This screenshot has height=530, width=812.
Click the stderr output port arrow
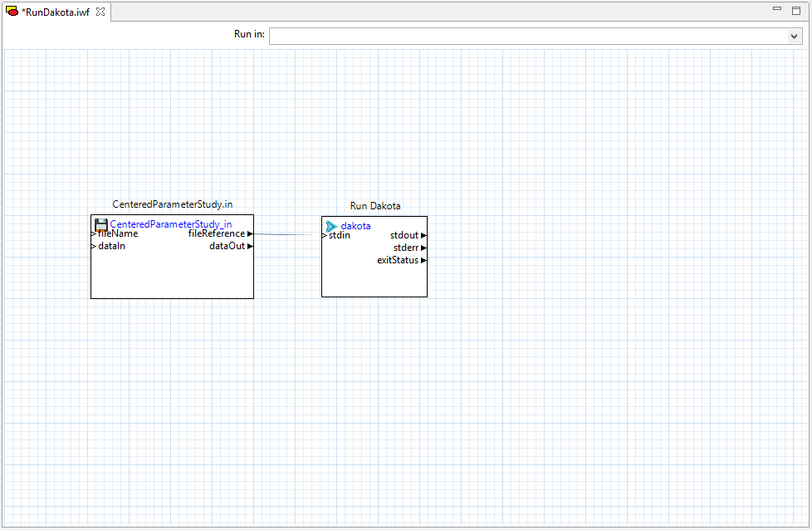tap(423, 248)
